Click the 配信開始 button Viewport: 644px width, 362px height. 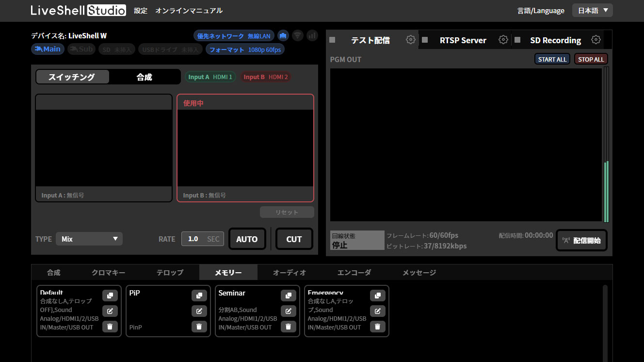581,240
